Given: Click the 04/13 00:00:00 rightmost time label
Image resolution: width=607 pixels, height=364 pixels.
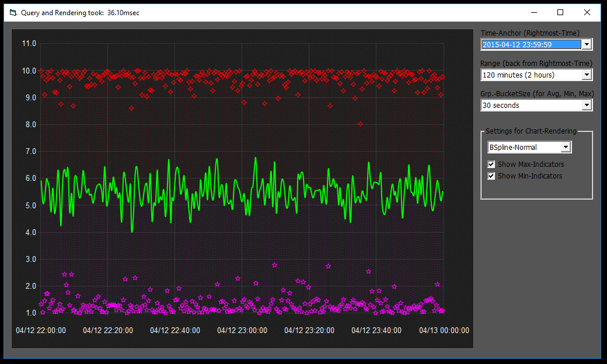Looking at the screenshot, I should coord(443,330).
